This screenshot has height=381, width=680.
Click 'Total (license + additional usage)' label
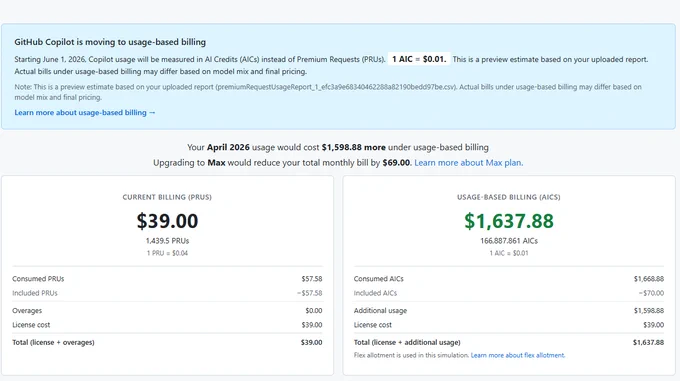click(407, 342)
